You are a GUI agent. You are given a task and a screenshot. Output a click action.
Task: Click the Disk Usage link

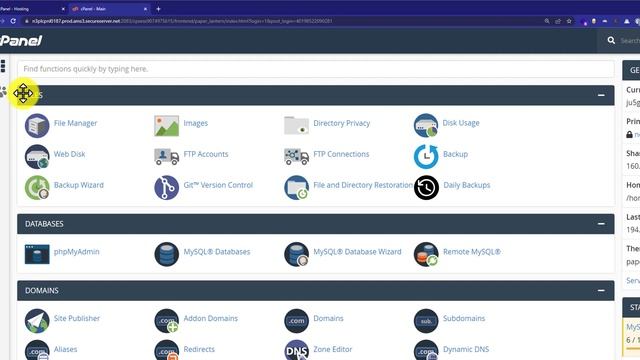(x=461, y=122)
